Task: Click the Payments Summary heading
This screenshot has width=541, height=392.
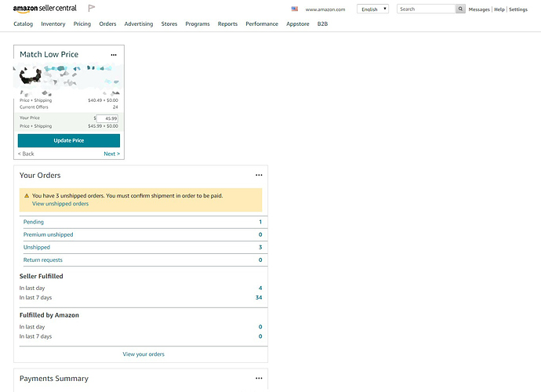Action: 54,379
